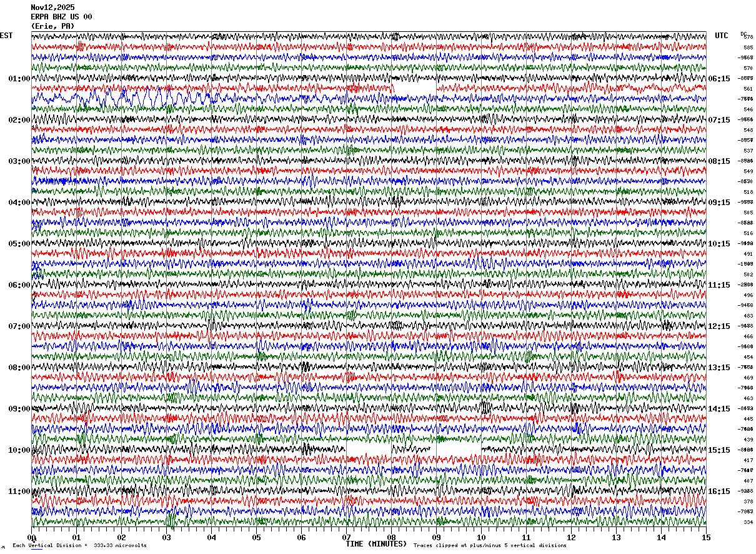The image size is (756, 554).
Task: Click DC offset value 585
Action: click(x=748, y=48)
